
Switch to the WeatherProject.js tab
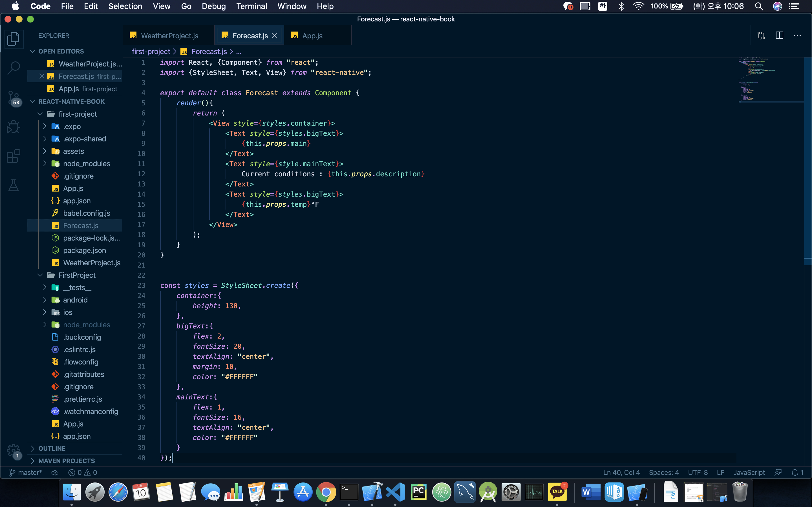(x=169, y=35)
